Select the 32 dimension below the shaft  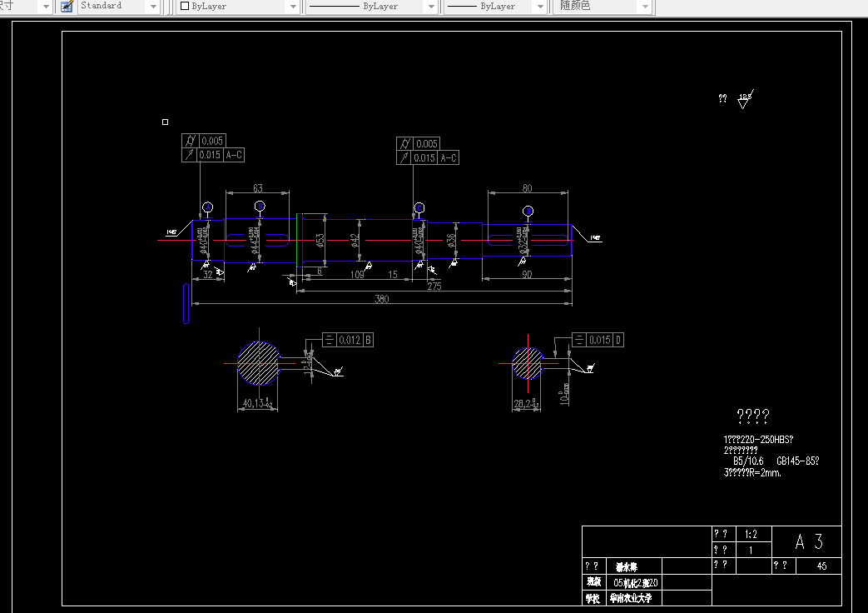207,274
